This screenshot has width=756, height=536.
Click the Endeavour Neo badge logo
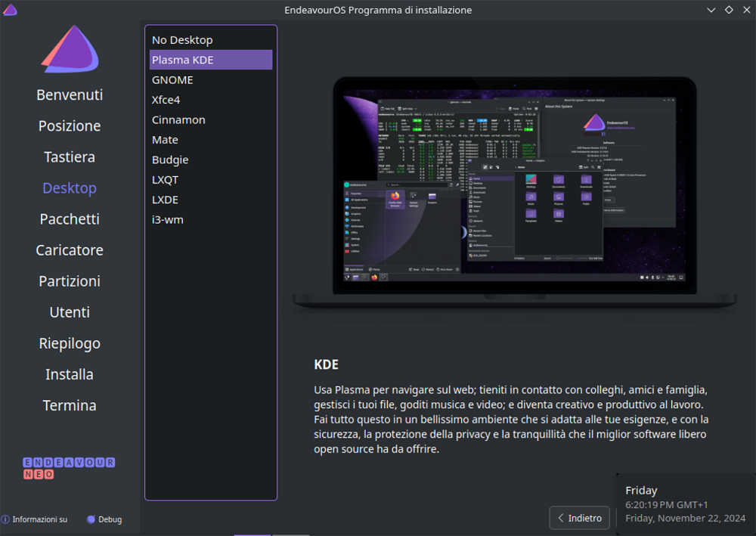(69, 468)
